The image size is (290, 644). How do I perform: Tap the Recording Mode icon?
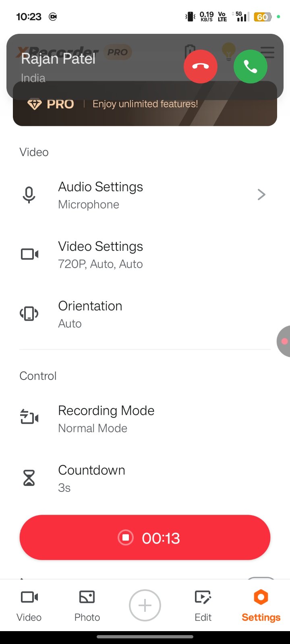pos(29,418)
